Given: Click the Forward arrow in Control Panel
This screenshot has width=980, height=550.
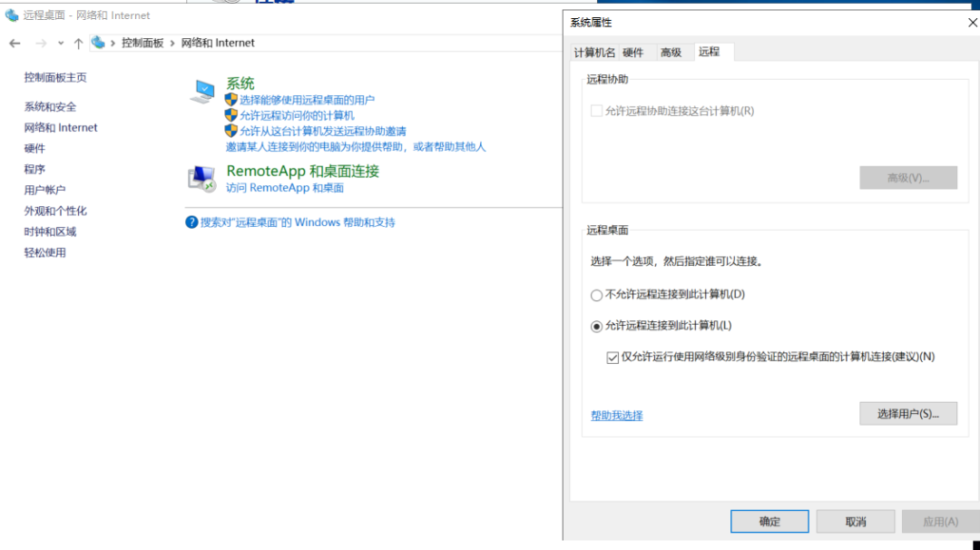Looking at the screenshot, I should 41,44.
